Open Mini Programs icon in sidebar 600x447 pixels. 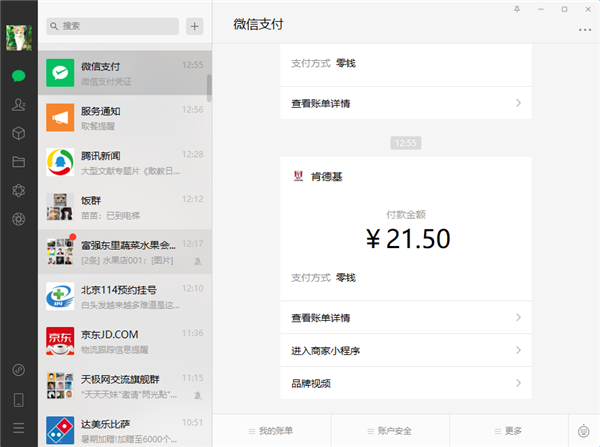pyautogui.click(x=18, y=370)
